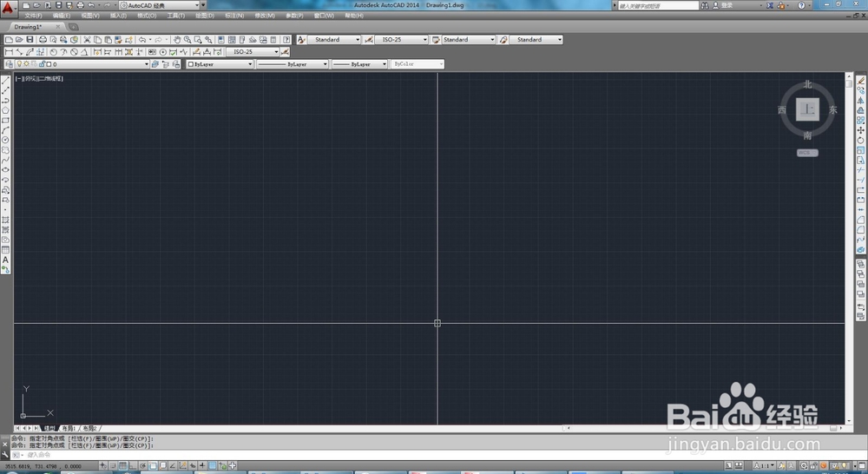Click the keyword search input field
868x474 pixels.
point(658,5)
